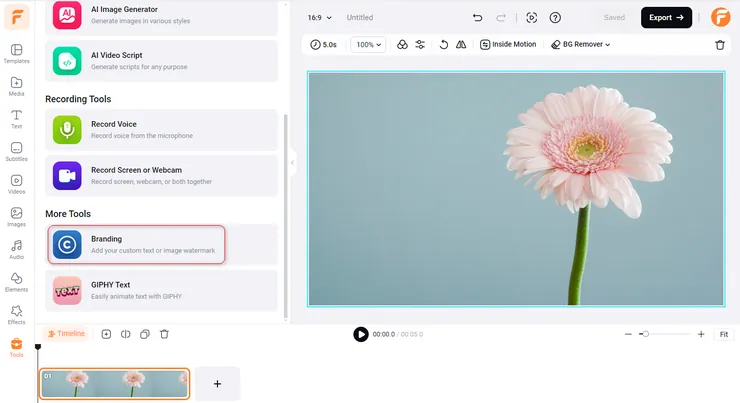Split the clip in timeline toolbar
Image resolution: width=740 pixels, height=403 pixels.
click(125, 334)
